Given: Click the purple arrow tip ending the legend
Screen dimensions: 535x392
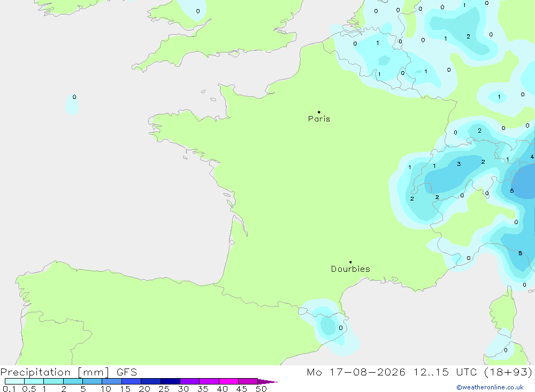Looking at the screenshot, I should [267, 382].
